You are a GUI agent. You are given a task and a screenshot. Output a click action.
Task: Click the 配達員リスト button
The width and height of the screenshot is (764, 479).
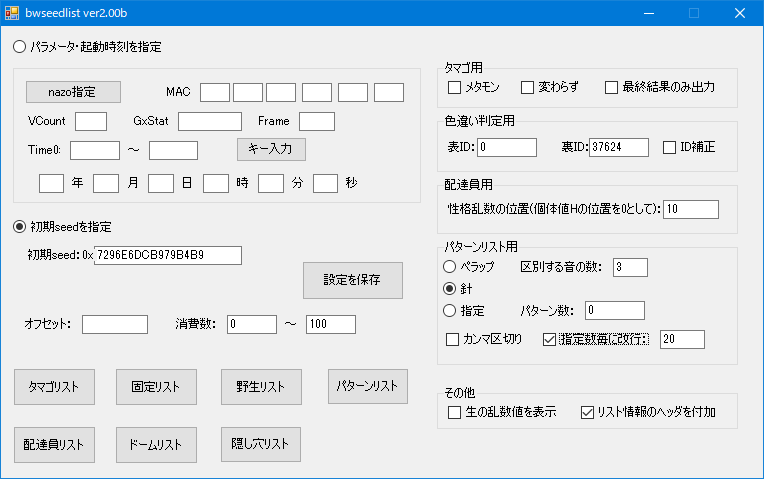[54, 445]
